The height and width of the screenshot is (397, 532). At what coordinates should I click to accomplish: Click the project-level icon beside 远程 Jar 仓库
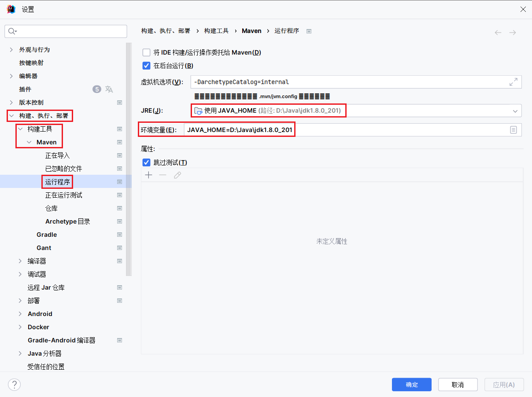pyautogui.click(x=119, y=287)
